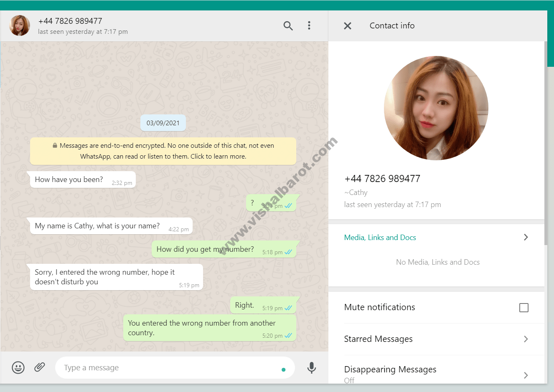Click +44 7826 989477 in Contact info
Viewport: 554px width, 392px height.
coord(382,179)
